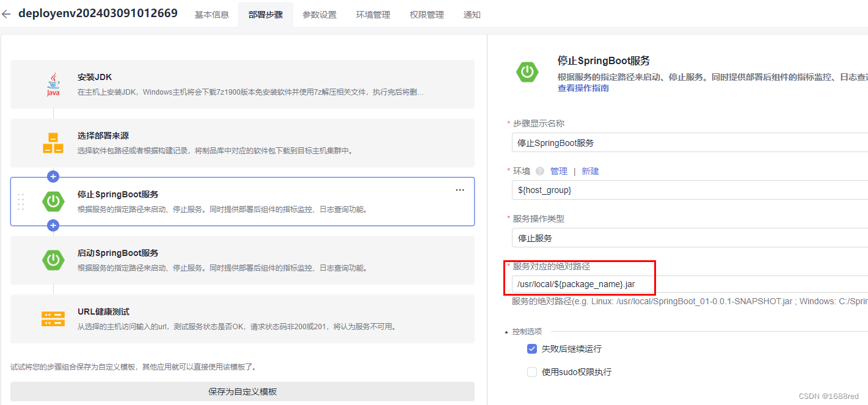Click the 停止SpringBoot服务 heading in detail panel
This screenshot has height=405, width=868.
(604, 60)
